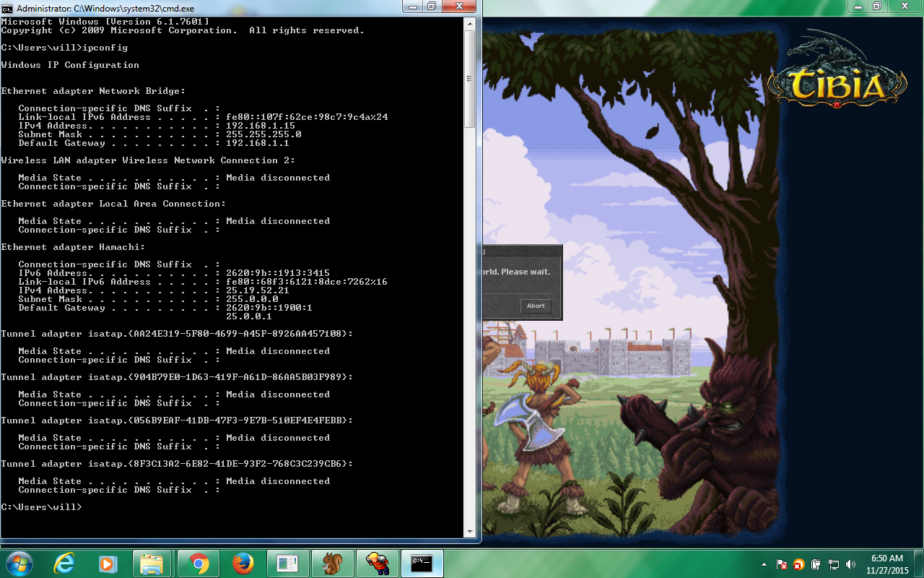Open the power plug battery tray icon
Viewport: 924px width, 578px height.
point(816,564)
